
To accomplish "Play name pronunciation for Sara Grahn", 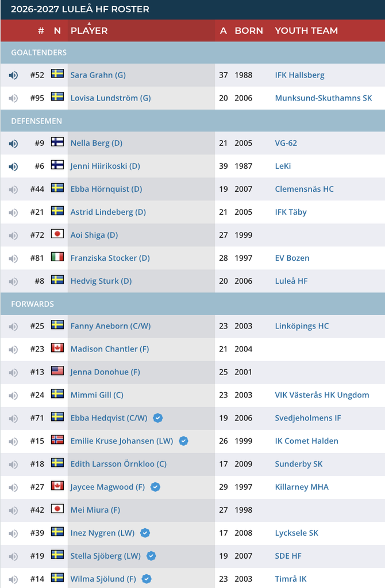I will tap(13, 75).
